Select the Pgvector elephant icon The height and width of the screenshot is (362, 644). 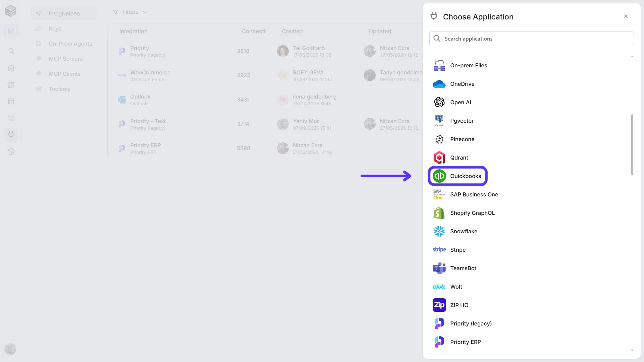(439, 121)
